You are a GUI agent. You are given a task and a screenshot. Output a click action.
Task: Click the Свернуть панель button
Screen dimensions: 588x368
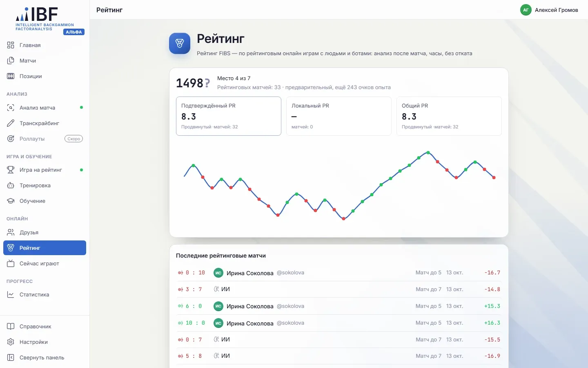coord(45,357)
